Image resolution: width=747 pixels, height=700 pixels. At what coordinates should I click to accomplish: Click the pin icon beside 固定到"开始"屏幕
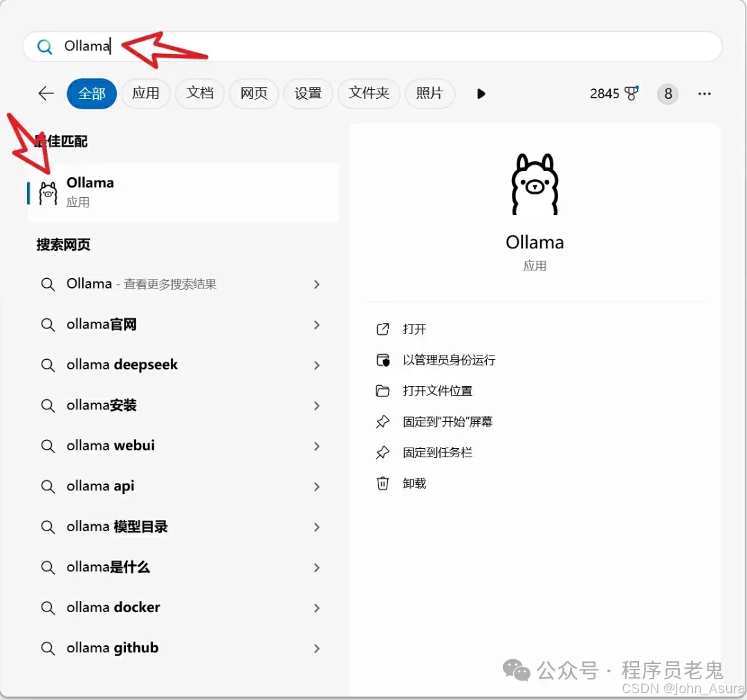(x=382, y=422)
